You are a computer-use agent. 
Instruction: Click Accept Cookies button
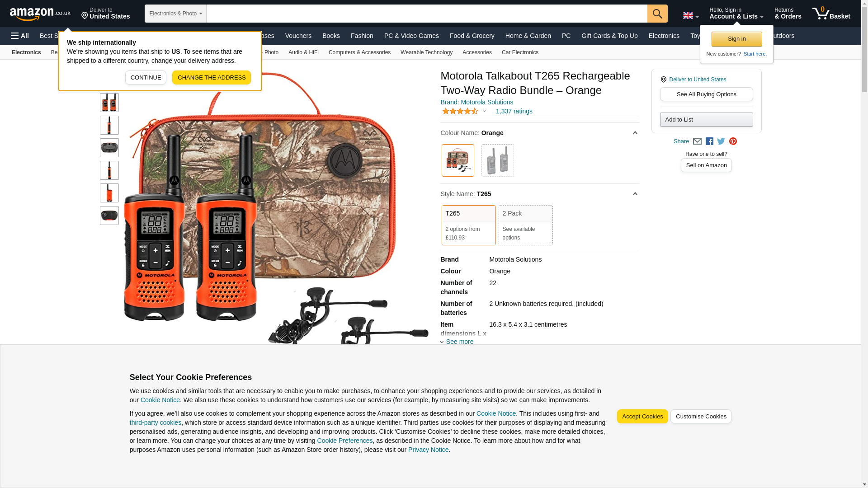tap(642, 417)
